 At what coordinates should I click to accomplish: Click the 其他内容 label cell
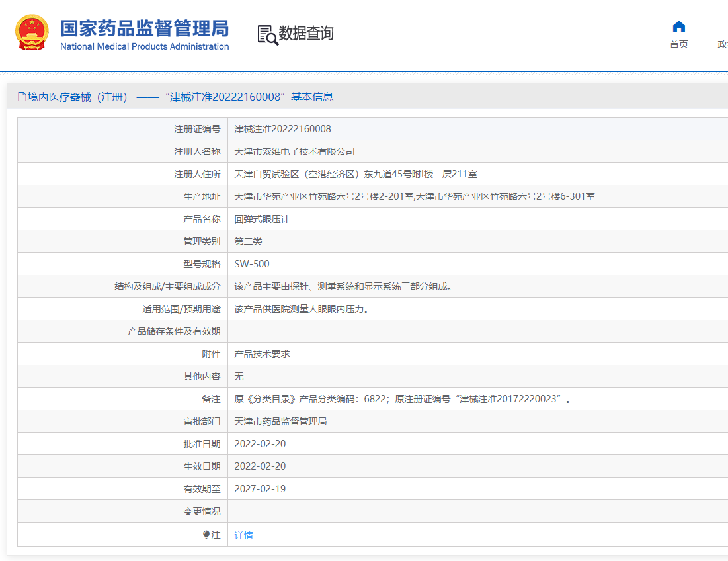(122, 376)
